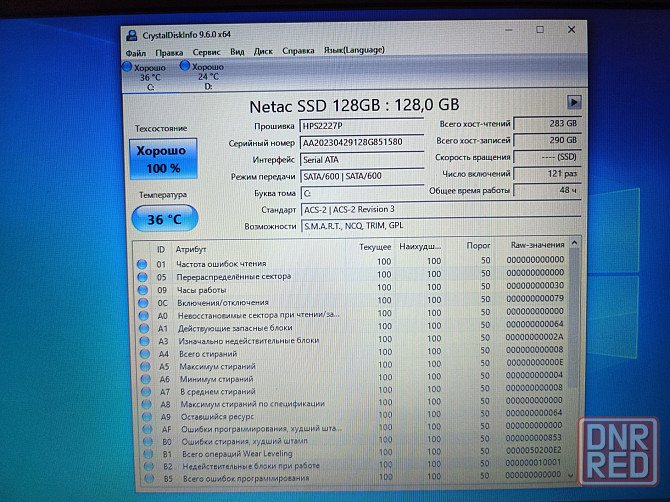The width and height of the screenshot is (670, 502).
Task: Click the total host writes value 290 GB
Action: click(x=547, y=140)
